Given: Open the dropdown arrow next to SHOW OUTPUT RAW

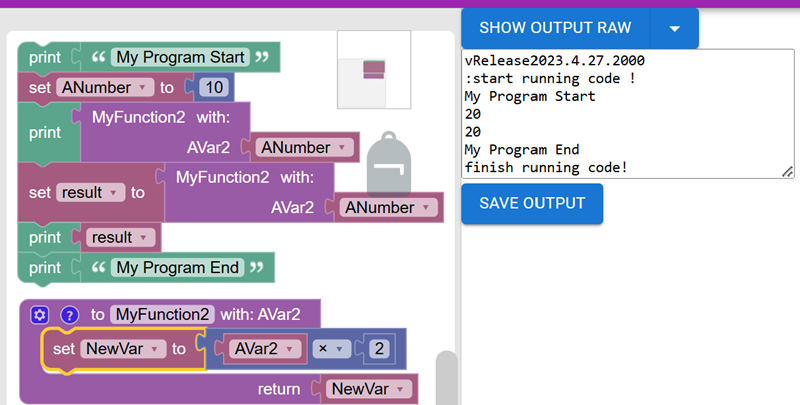Looking at the screenshot, I should 674,28.
